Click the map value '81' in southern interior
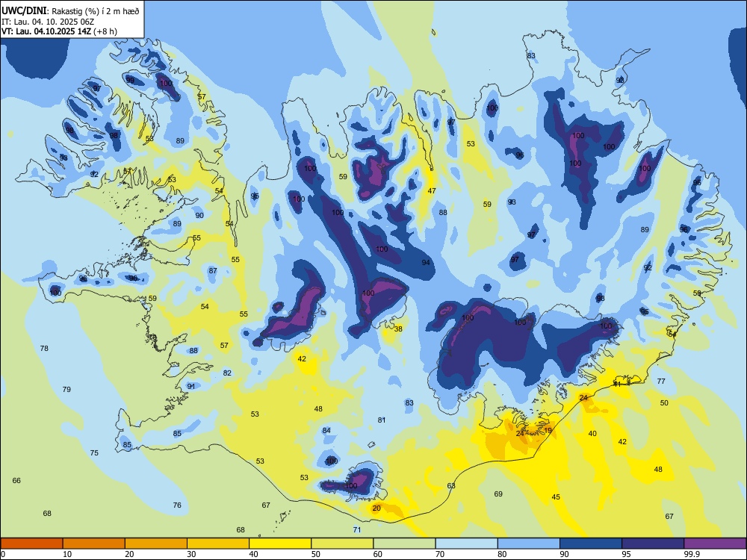Viewport: 747px width, 560px height. (382, 420)
